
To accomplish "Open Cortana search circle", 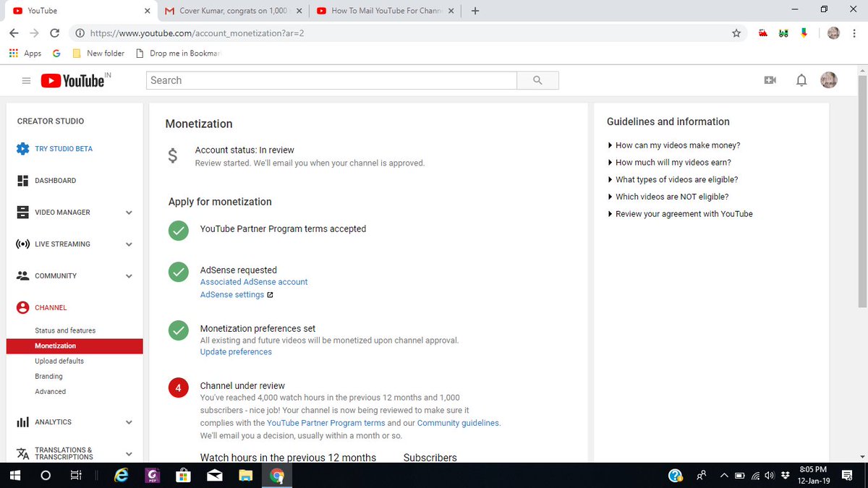I will tap(46, 476).
